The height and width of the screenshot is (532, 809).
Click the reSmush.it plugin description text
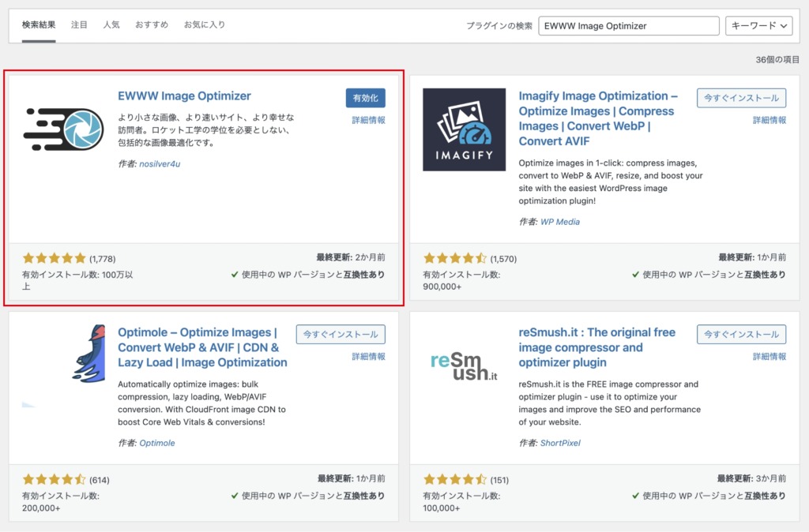pos(609,403)
